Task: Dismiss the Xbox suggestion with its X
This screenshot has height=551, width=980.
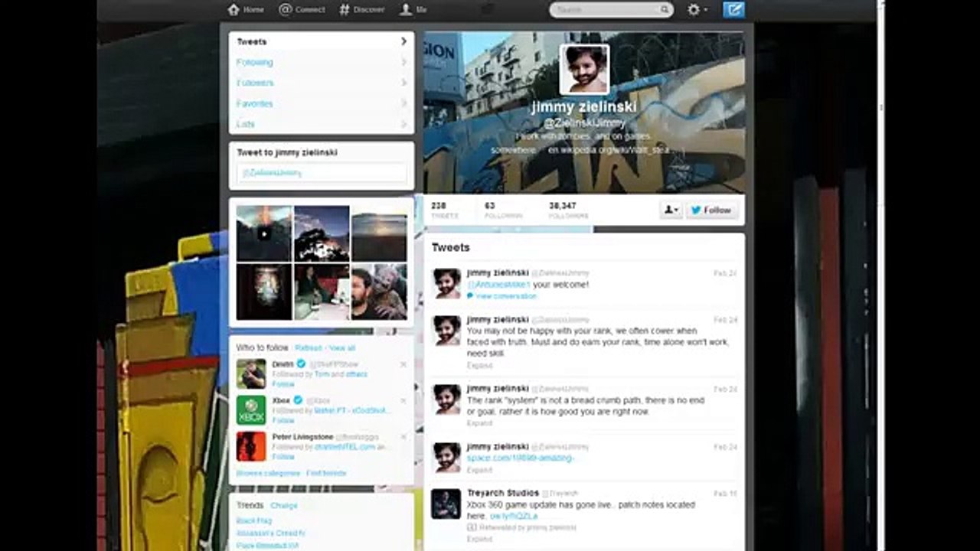Action: (403, 400)
